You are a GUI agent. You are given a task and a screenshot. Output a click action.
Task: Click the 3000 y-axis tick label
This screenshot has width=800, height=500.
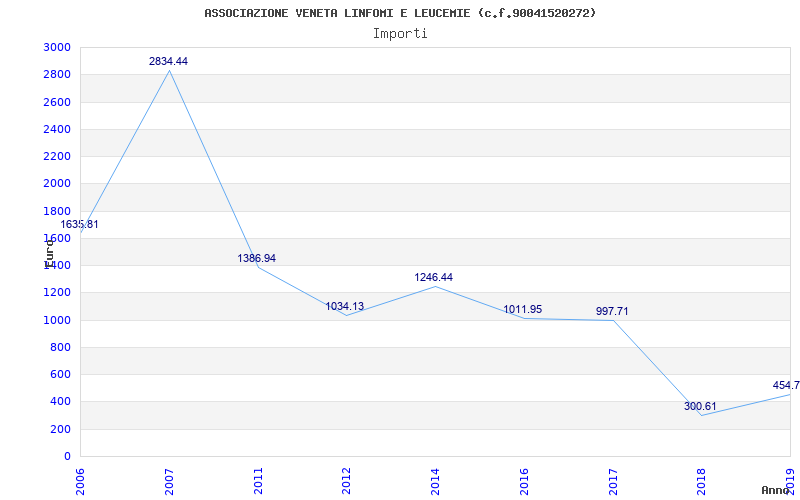(57, 48)
